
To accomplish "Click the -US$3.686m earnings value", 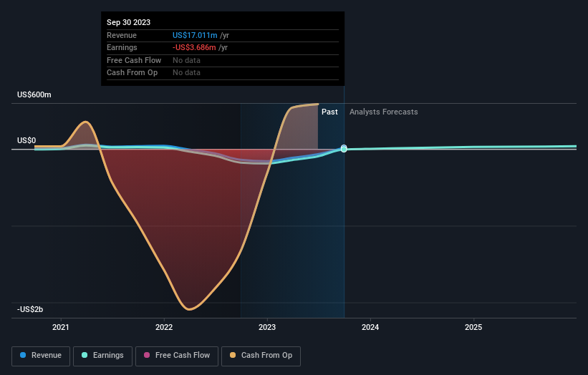I will click(x=194, y=47).
